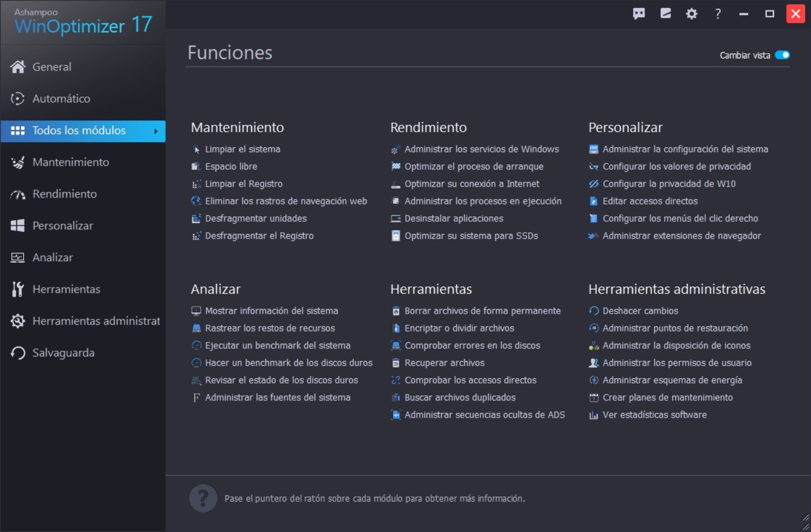Open Administrar extensiones de navegador
811x532 pixels.
pos(682,236)
